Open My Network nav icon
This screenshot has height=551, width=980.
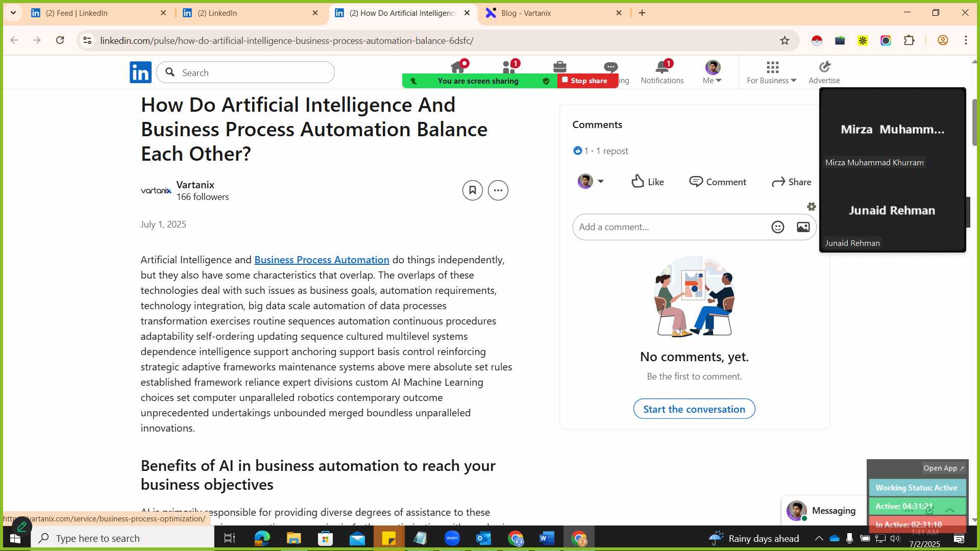click(x=509, y=67)
